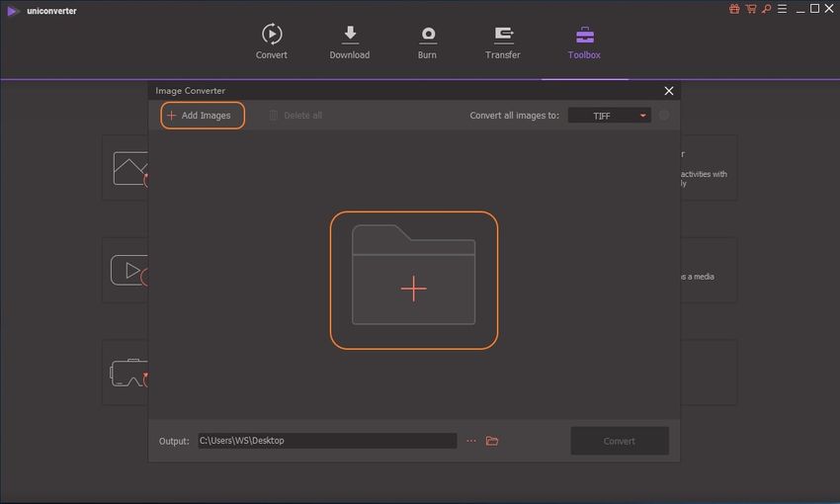Image resolution: width=840 pixels, height=504 pixels.
Task: Open the Burn section
Action: [x=427, y=42]
